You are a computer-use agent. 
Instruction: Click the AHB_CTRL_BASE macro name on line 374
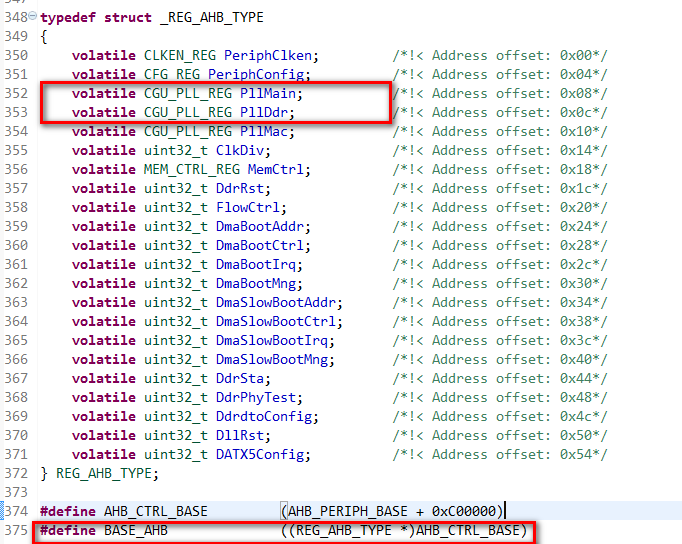click(155, 511)
